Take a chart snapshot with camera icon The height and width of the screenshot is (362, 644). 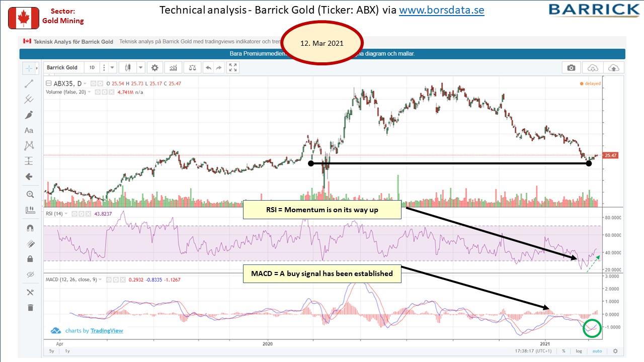pyautogui.click(x=571, y=68)
